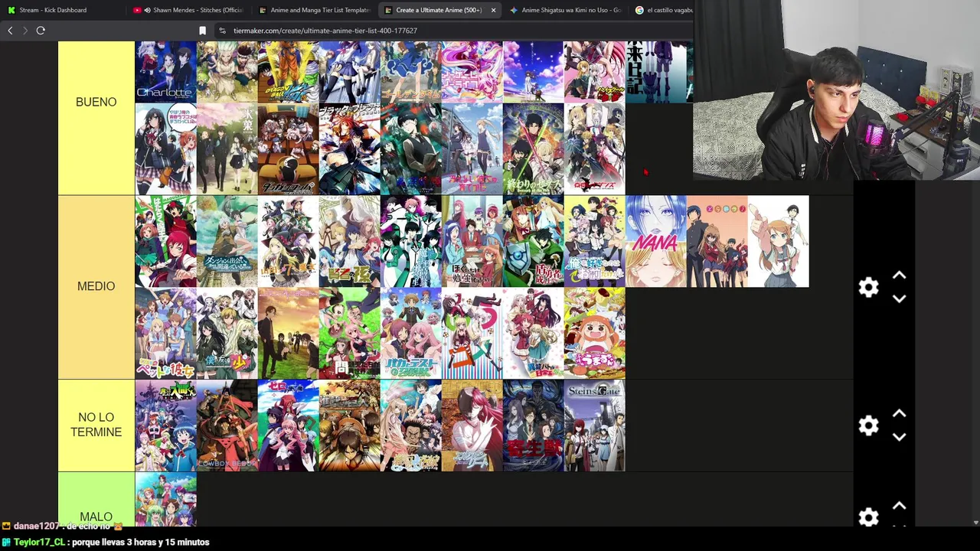Image resolution: width=980 pixels, height=551 pixels.
Task: Click the NO LO TERMINE tier label
Action: pos(96,425)
